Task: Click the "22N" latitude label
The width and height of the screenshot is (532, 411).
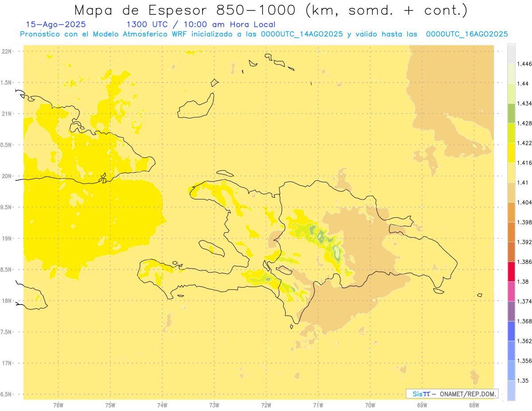Action: click(7, 51)
